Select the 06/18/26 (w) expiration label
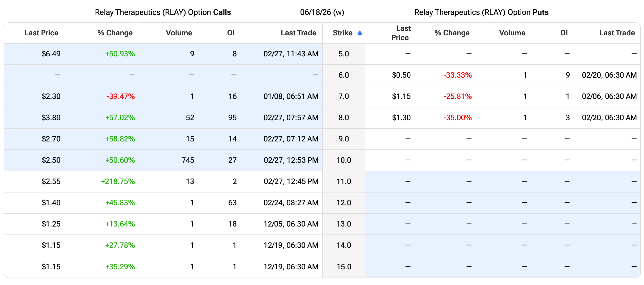Viewport: 644px width, 285px height. (x=322, y=12)
